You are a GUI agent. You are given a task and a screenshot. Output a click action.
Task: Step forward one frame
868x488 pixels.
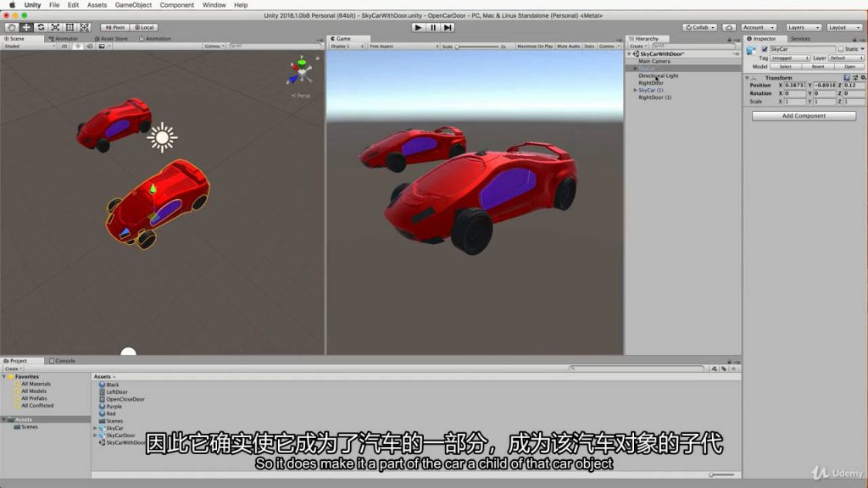(x=448, y=27)
